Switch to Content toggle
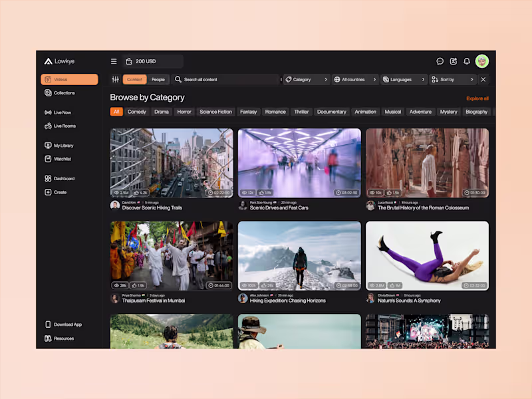The width and height of the screenshot is (532, 399). [135, 79]
